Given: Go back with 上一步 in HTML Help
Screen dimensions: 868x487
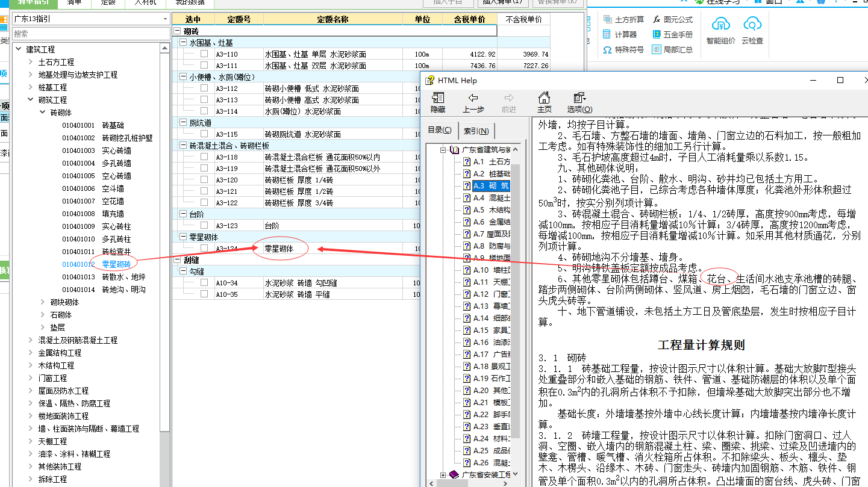Looking at the screenshot, I should pyautogui.click(x=473, y=102).
